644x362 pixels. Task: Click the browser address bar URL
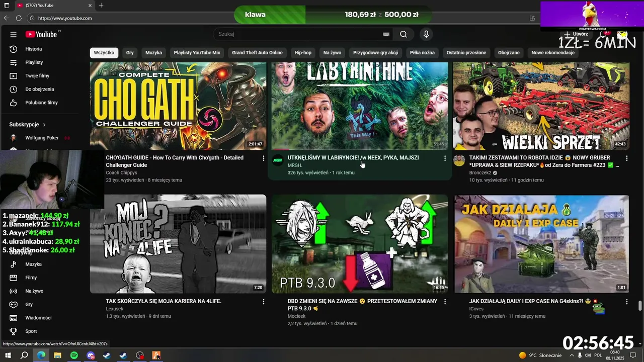pos(65,18)
